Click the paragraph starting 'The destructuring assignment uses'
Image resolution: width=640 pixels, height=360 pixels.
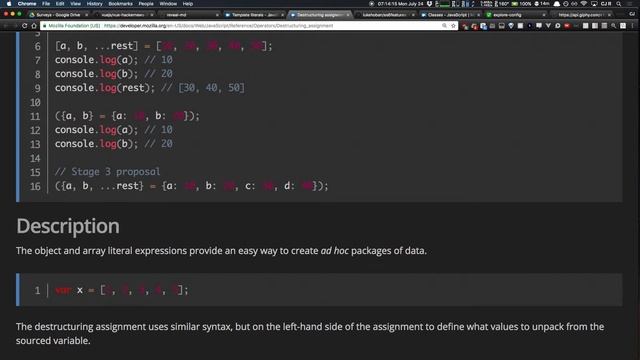(x=310, y=333)
